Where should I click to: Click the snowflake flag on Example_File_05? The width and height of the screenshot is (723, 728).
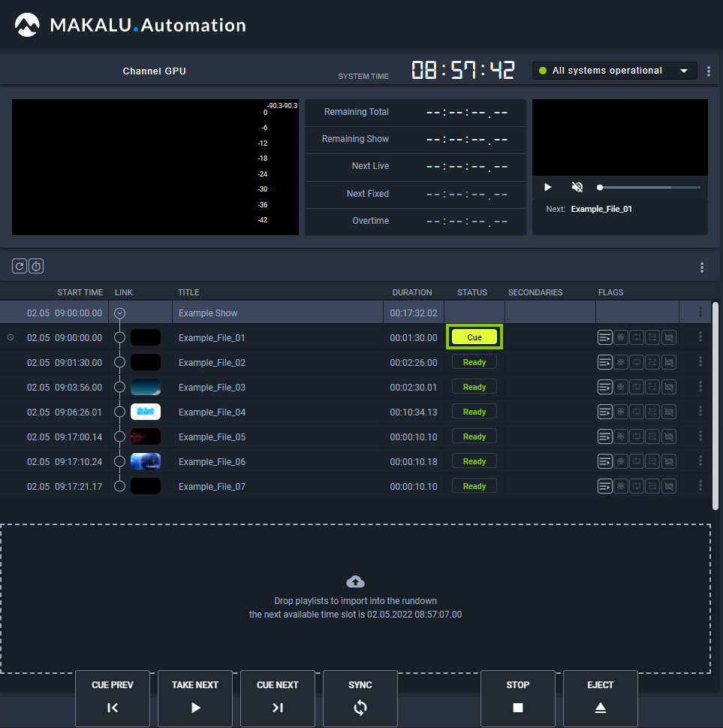click(620, 437)
